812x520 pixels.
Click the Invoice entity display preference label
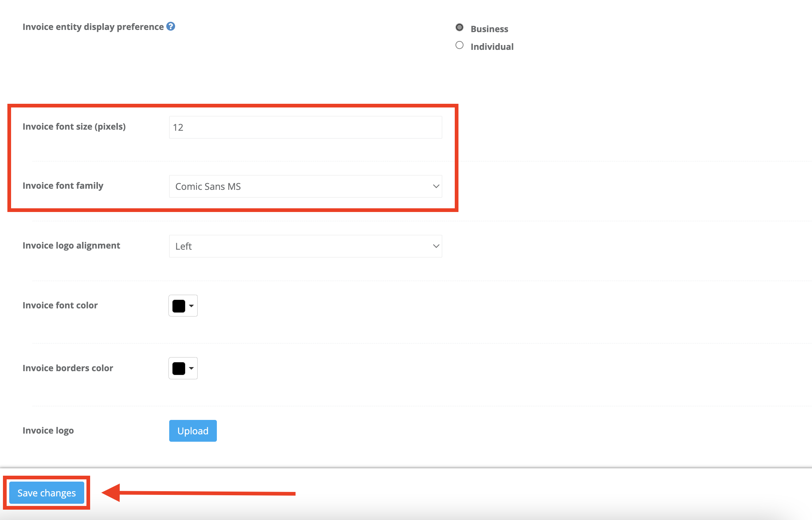click(93, 27)
